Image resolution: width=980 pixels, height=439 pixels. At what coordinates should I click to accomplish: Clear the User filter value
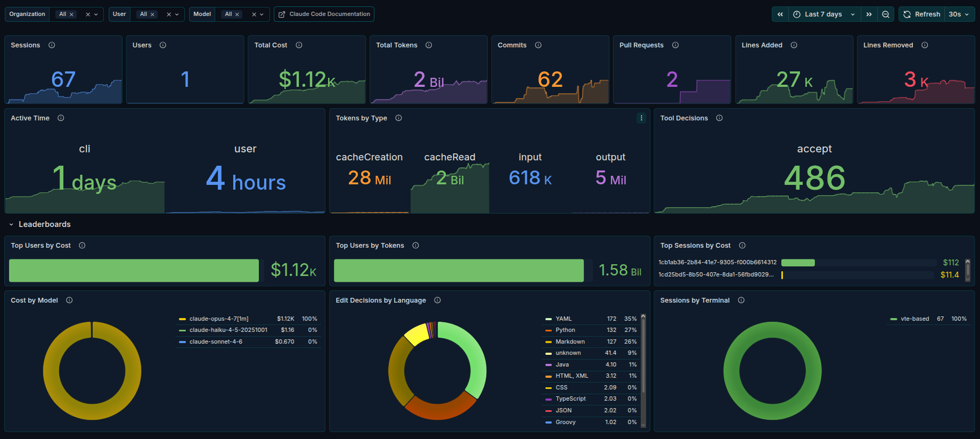click(169, 14)
